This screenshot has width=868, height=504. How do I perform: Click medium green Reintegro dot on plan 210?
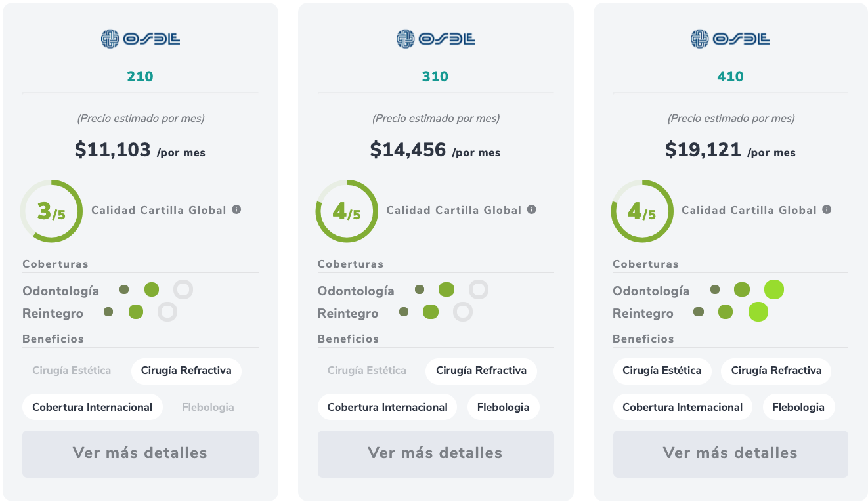(136, 312)
